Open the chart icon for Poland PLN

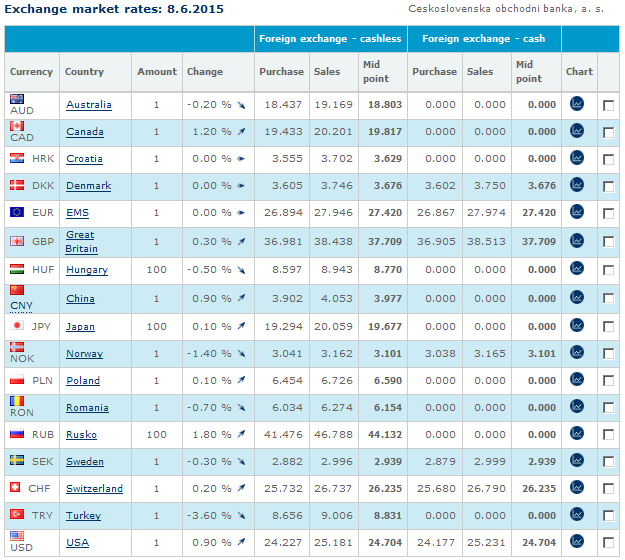tap(577, 379)
